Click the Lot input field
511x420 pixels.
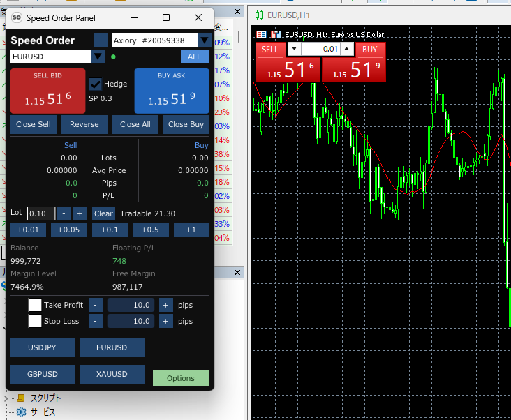(x=41, y=213)
